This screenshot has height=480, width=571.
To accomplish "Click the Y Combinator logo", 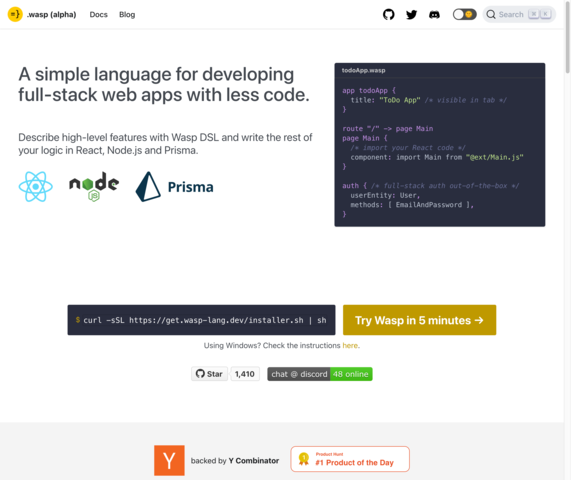I will pos(169,460).
